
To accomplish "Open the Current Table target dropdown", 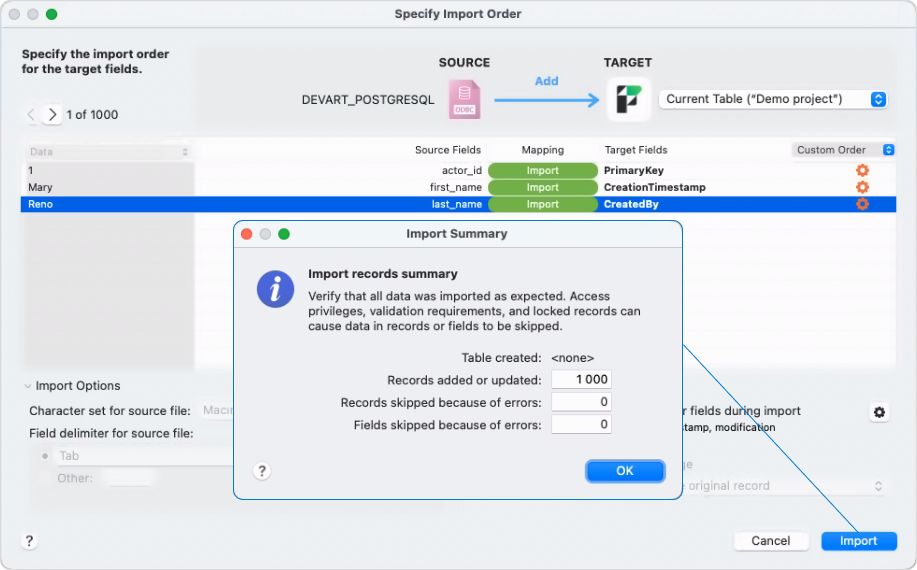I will [773, 99].
